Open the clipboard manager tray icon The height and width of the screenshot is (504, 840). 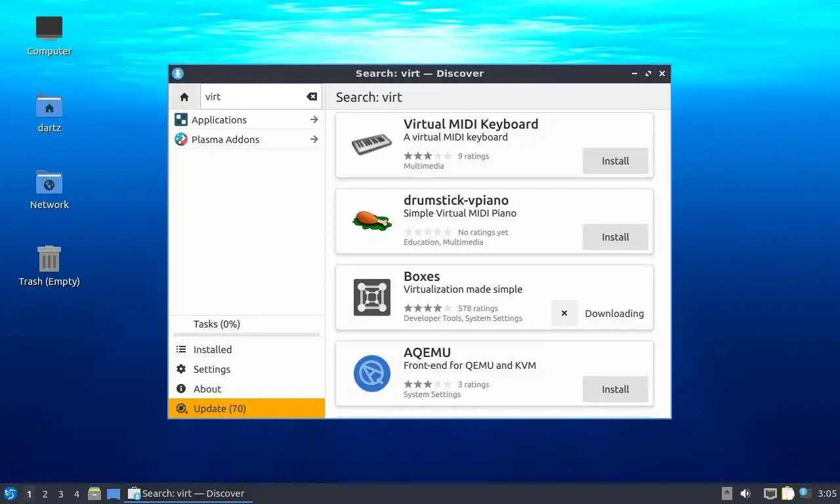[787, 493]
